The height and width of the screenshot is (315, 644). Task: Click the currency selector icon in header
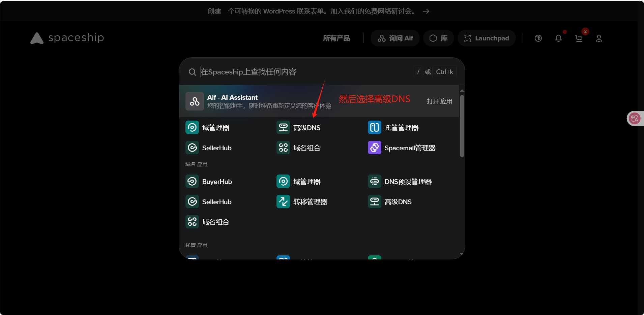tap(538, 38)
